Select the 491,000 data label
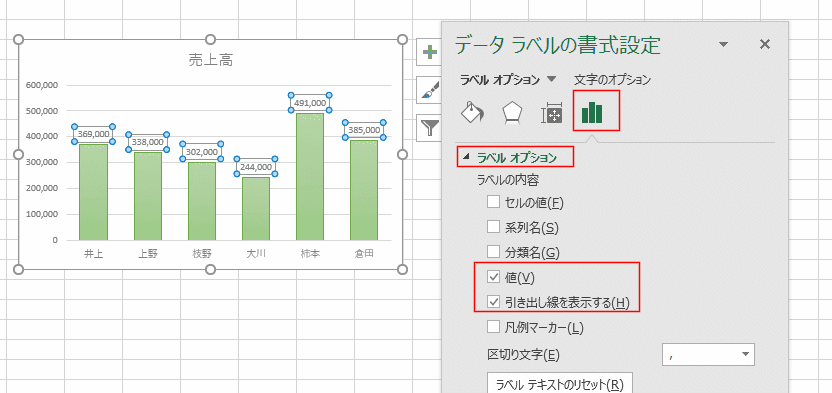Viewport: 832px width, 393px height. (310, 102)
